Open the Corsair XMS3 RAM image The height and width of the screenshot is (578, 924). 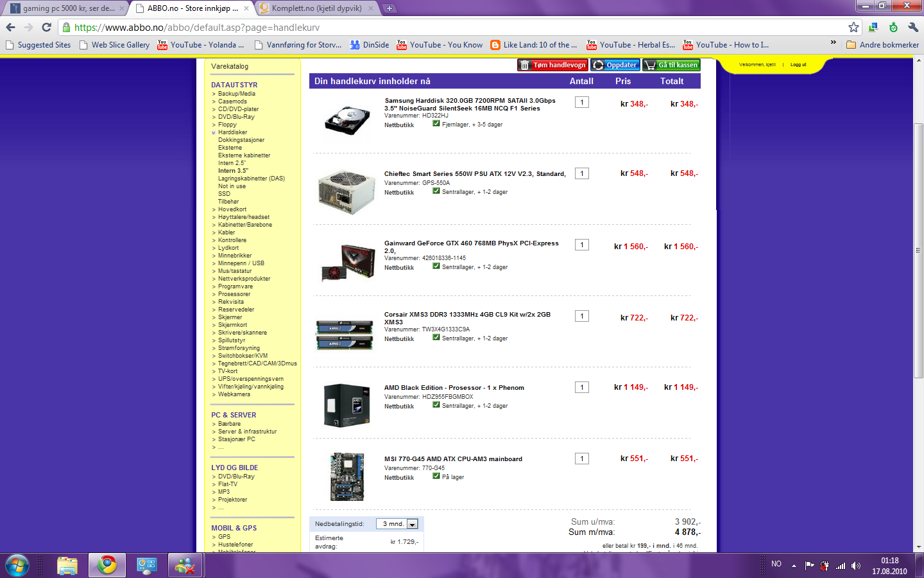point(345,334)
